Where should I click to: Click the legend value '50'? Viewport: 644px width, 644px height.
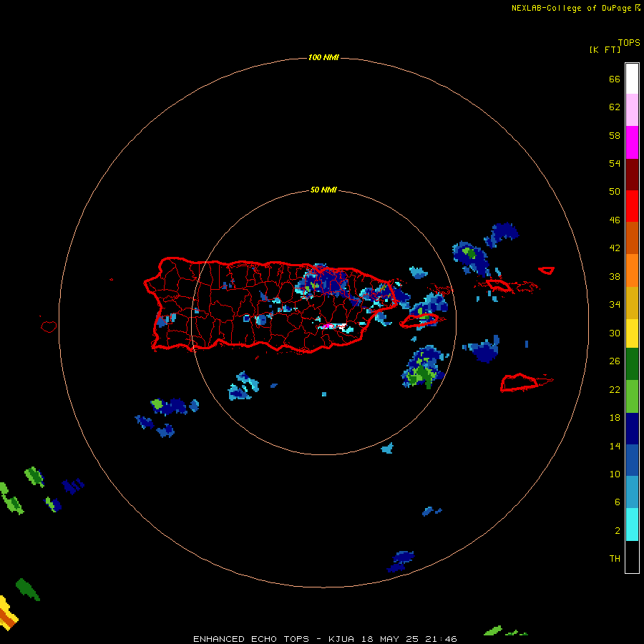pos(615,192)
